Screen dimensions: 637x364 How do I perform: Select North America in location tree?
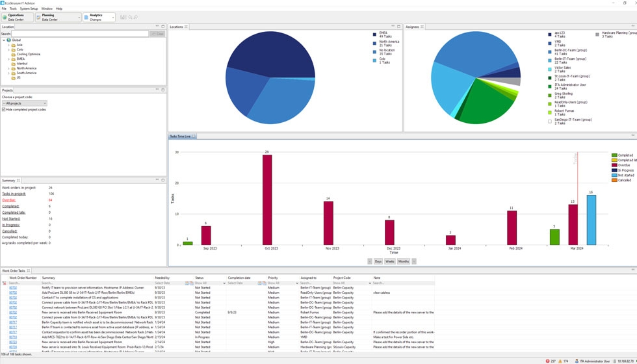click(x=27, y=68)
